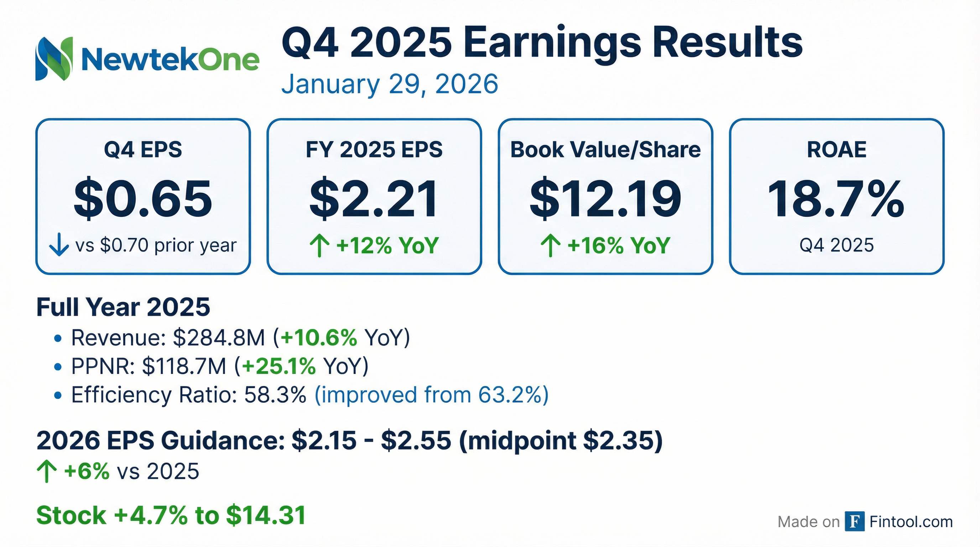This screenshot has width=980, height=547.
Task: Open the Fintool.com link
Action: pos(911,521)
